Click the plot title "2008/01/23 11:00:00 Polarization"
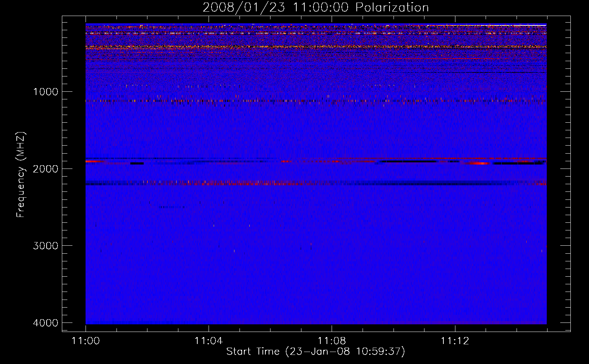 (316, 8)
